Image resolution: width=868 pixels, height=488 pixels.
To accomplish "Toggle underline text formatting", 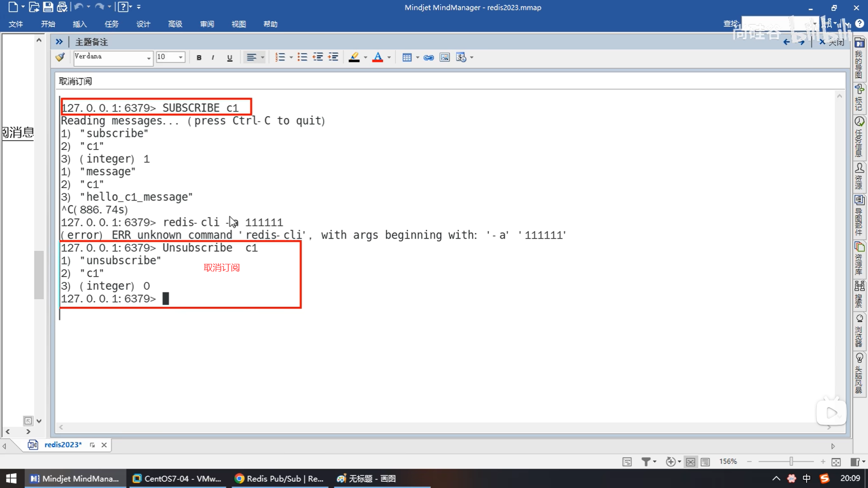I will tap(230, 57).
